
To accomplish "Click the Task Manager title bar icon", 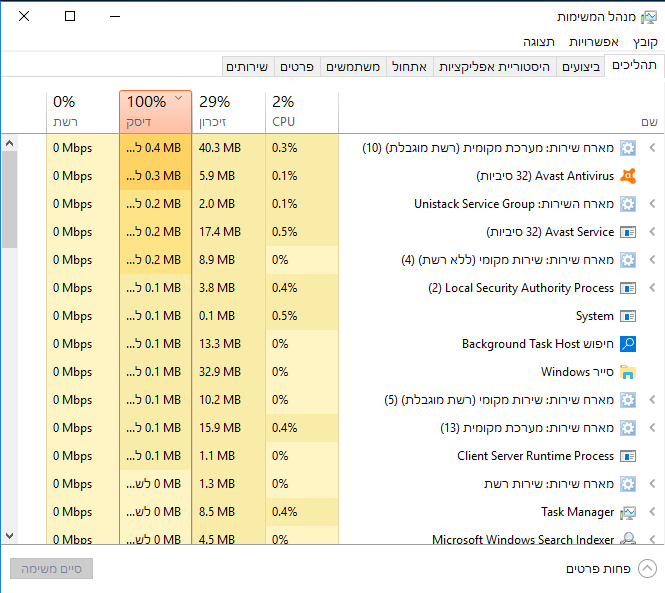I will click(649, 17).
